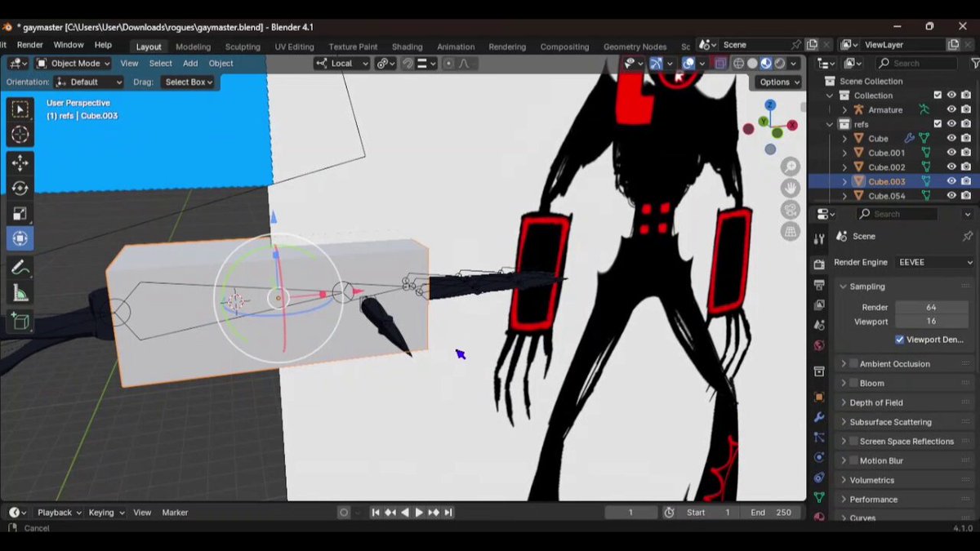Viewport: 980px width, 551px height.
Task: Play the animation forward
Action: (x=419, y=513)
